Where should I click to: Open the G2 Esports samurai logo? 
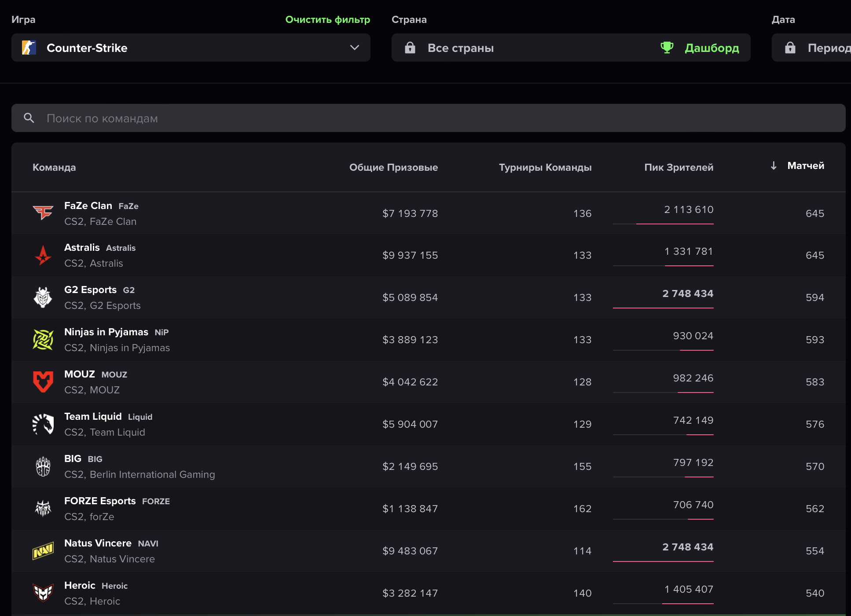(43, 297)
